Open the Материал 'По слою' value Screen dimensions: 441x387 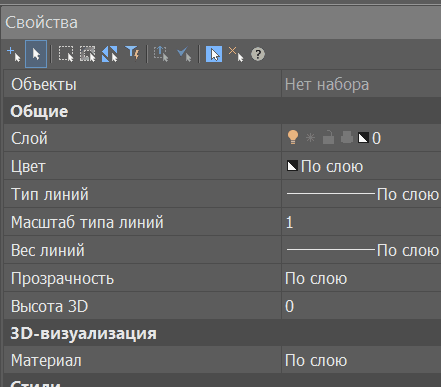[316, 360]
